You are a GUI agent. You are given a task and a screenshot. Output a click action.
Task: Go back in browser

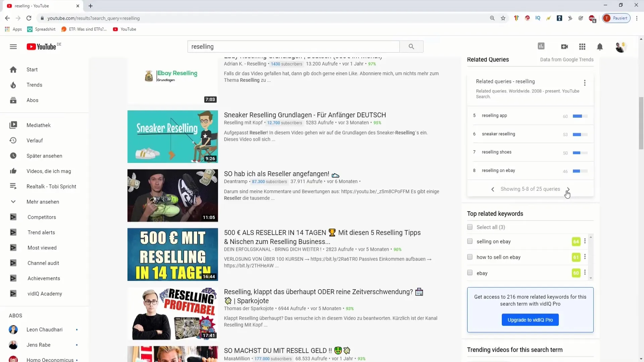7,18
